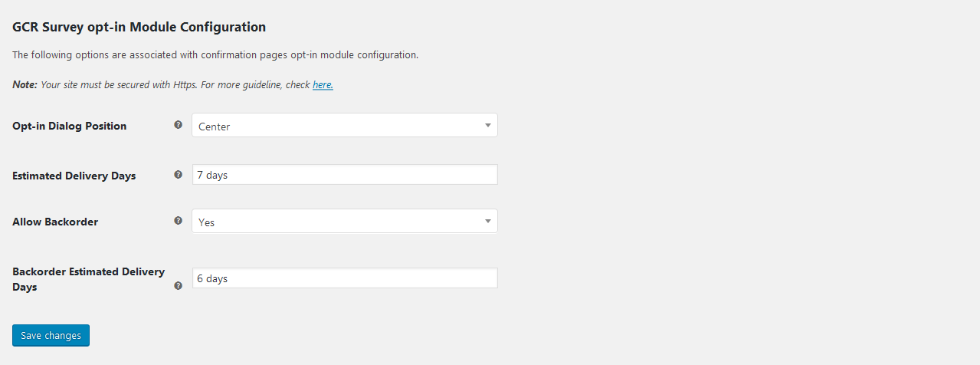980x365 pixels.
Task: Click the arrow on the Center dropdown
Action: [x=488, y=126]
